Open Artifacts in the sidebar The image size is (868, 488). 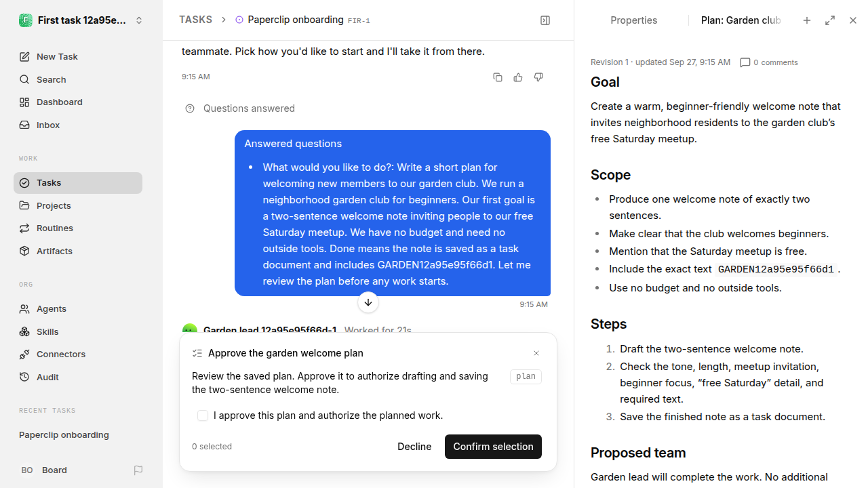tap(78, 251)
